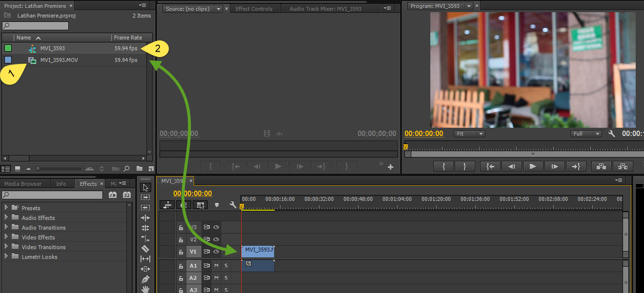The image size is (644, 293).
Task: Expand the Audio Transitions folder
Action: tap(6, 227)
